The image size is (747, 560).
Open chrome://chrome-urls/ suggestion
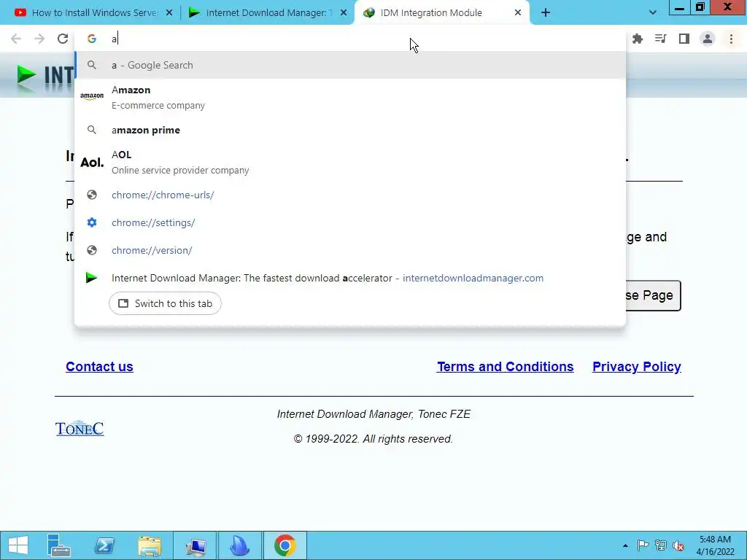point(350,195)
